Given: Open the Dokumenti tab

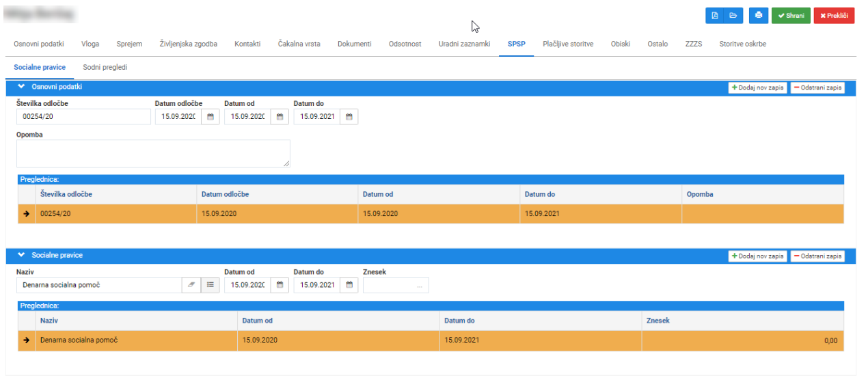Looking at the screenshot, I should click(355, 44).
